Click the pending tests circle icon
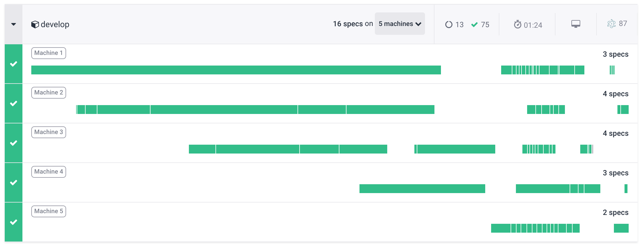 pyautogui.click(x=449, y=25)
